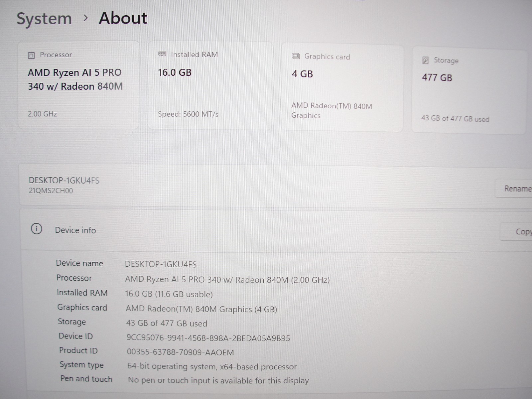Select the 'System type' row label
The width and height of the screenshot is (532, 399).
[82, 365]
